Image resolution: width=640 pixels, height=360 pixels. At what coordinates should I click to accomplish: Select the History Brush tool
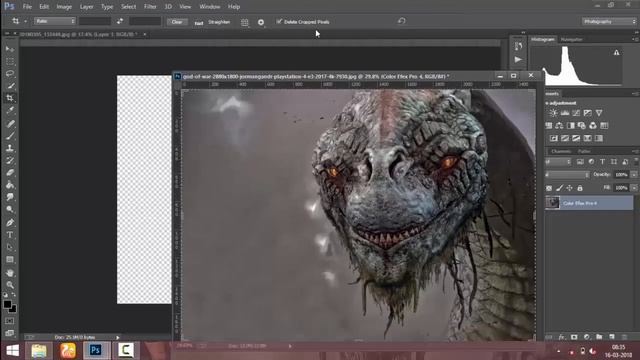pyautogui.click(x=10, y=160)
